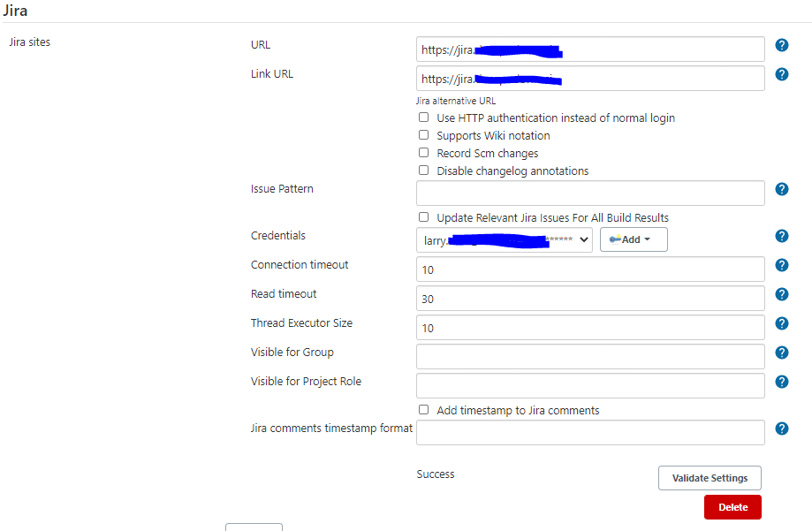Image resolution: width=812 pixels, height=531 pixels.
Task: Focus the Link URL input field
Action: [590, 79]
